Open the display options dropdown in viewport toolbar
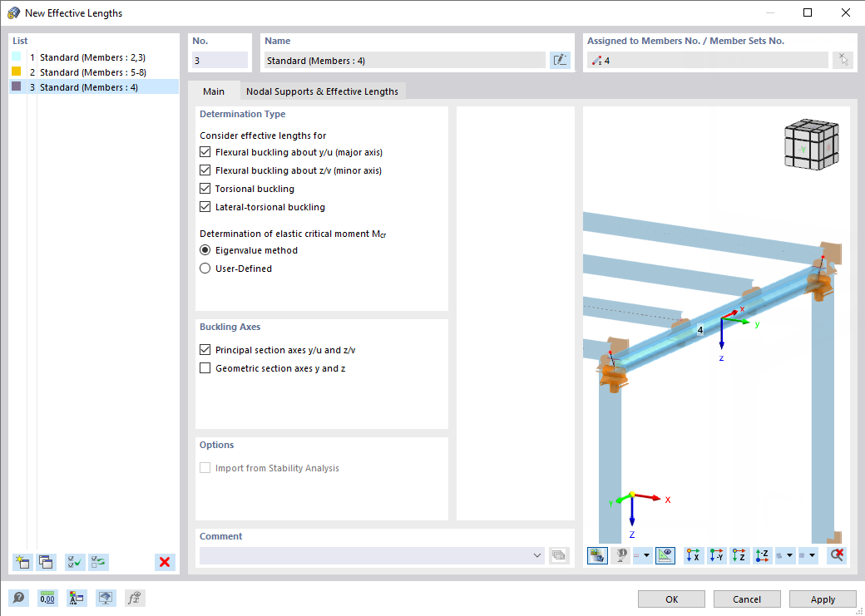The height and width of the screenshot is (616, 865). 643,554
